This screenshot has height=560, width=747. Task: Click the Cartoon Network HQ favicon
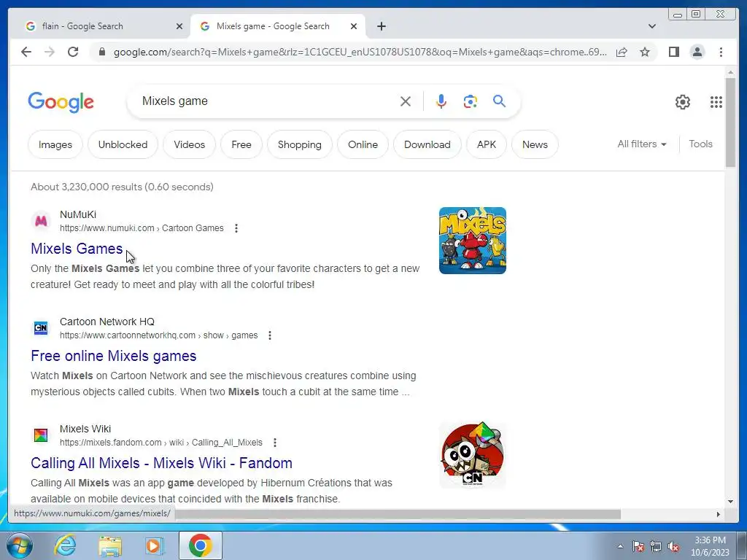tap(41, 328)
